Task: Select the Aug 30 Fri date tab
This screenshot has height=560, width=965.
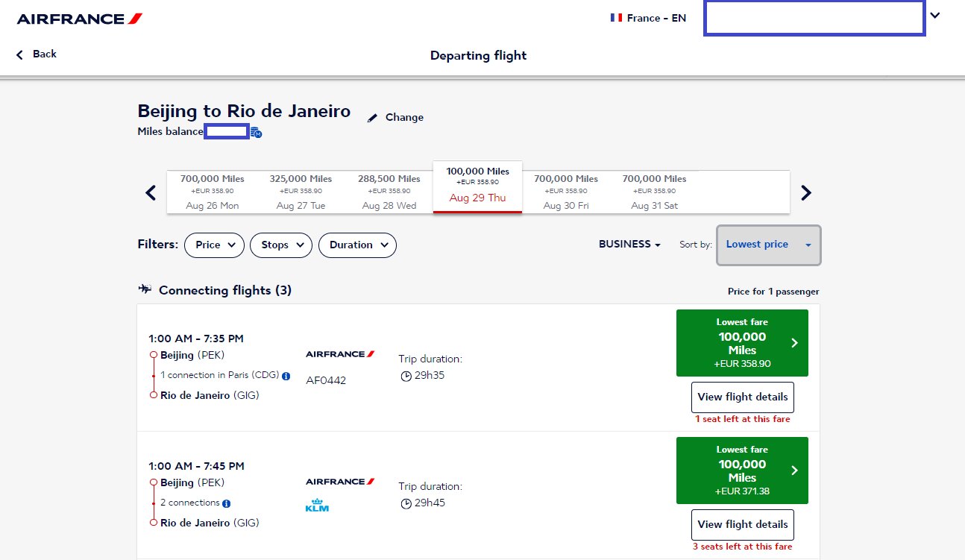Action: pyautogui.click(x=566, y=192)
